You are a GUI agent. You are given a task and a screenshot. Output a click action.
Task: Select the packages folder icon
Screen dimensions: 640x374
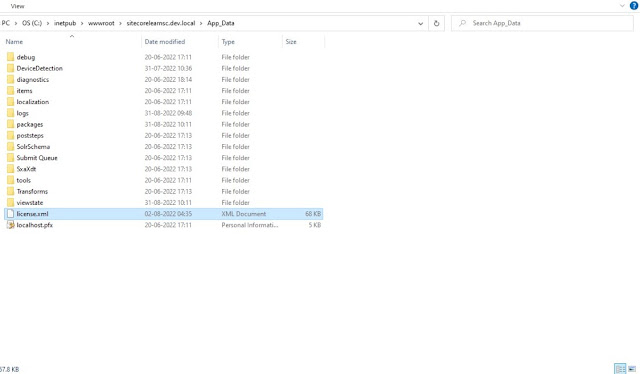coord(11,124)
